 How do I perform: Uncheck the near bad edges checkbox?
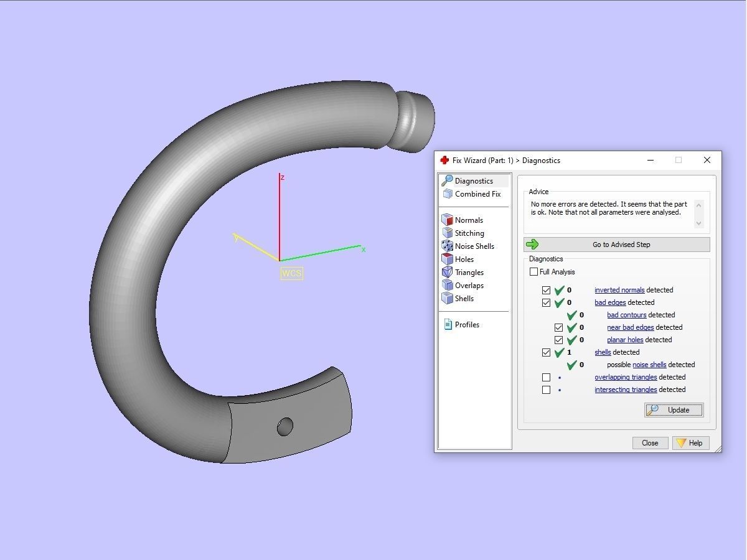558,327
